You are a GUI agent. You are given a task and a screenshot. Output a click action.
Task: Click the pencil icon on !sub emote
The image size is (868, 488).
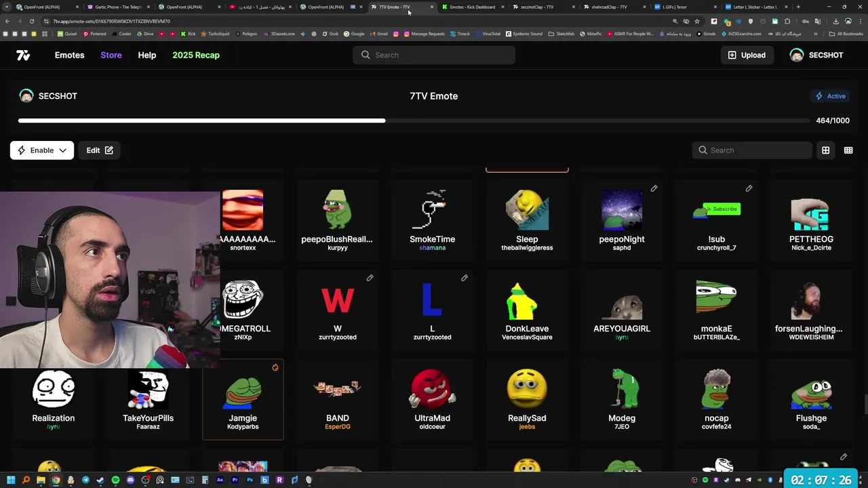pyautogui.click(x=749, y=188)
